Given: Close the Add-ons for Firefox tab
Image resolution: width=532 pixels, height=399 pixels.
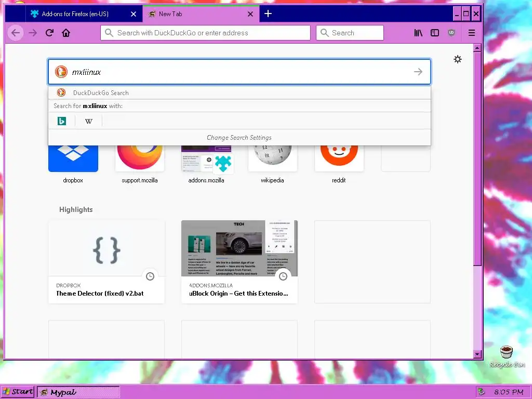Looking at the screenshot, I should [134, 14].
